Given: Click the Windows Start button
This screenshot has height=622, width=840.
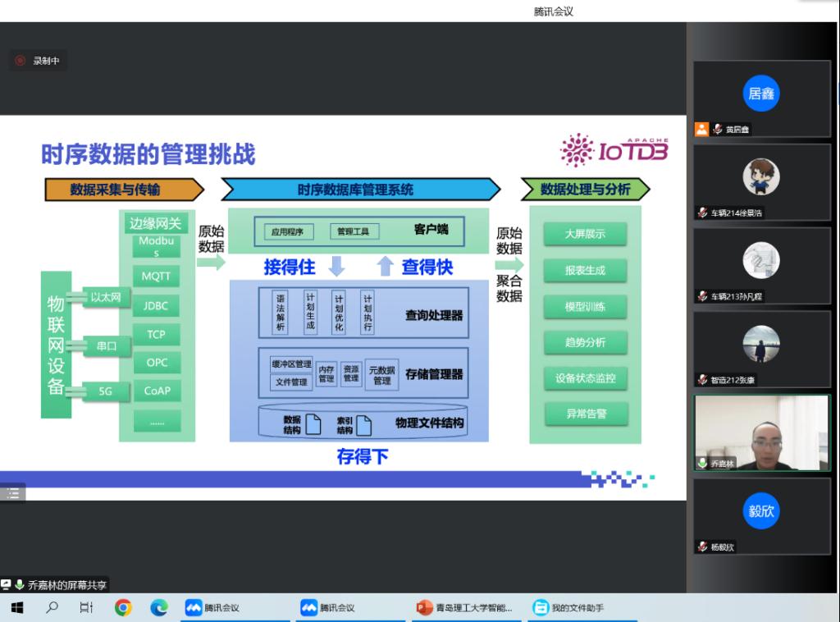Looking at the screenshot, I should [16, 607].
